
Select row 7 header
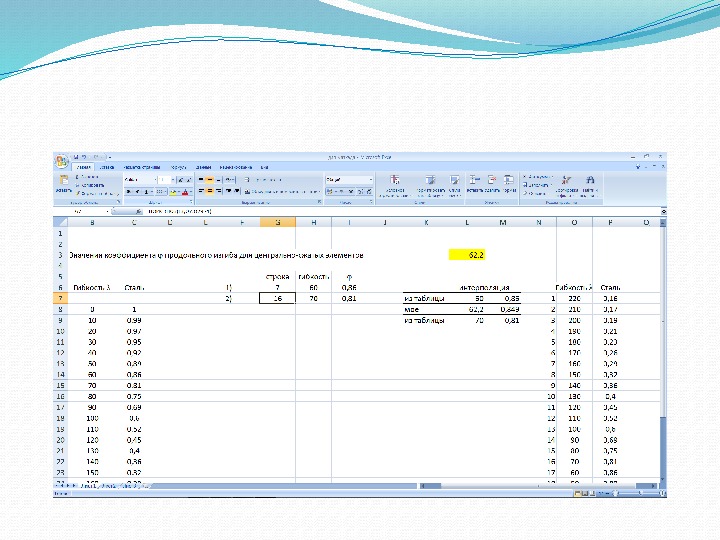tap(60, 298)
